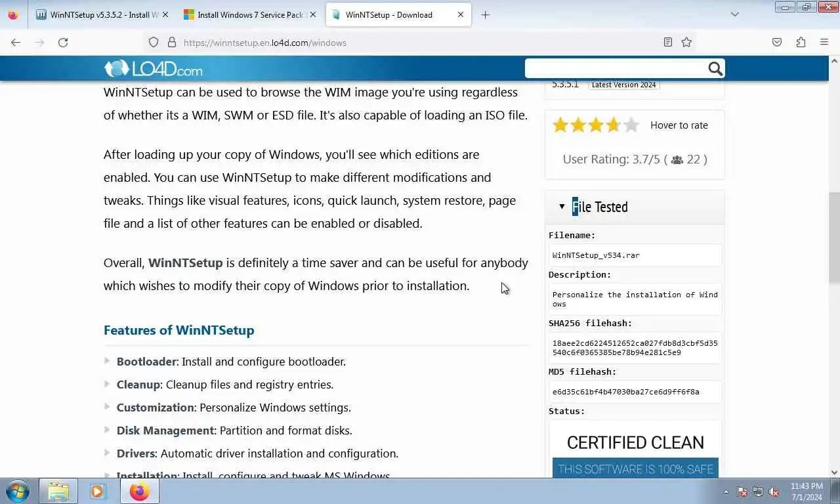The width and height of the screenshot is (840, 504).
Task: Click the SHA256 filehash value
Action: [635, 348]
